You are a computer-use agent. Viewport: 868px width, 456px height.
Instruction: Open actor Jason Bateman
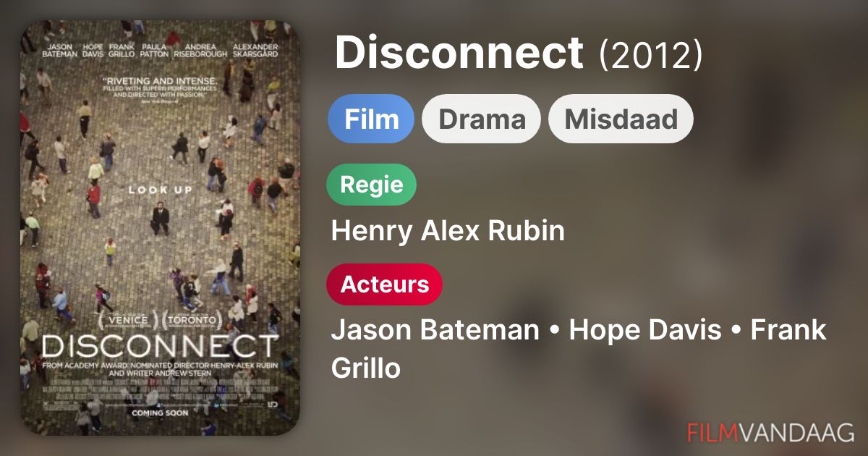point(435,330)
